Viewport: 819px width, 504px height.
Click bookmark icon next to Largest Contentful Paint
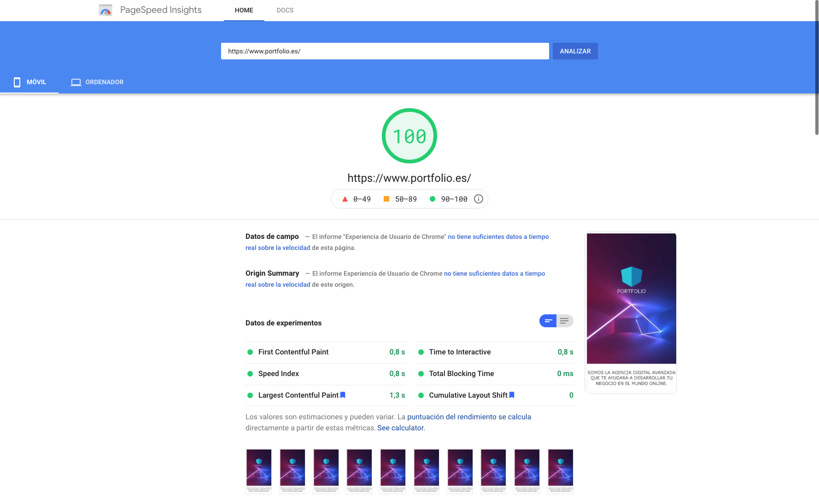pos(343,395)
